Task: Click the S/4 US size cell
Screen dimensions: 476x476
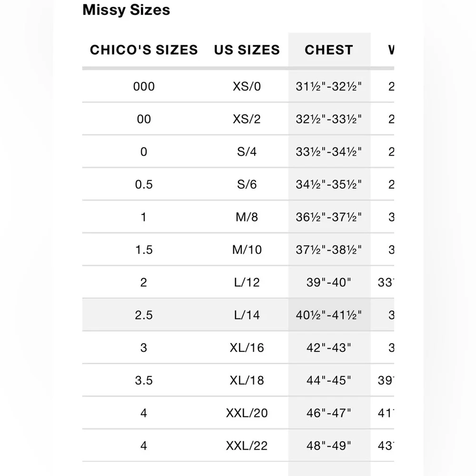Action: click(x=247, y=152)
